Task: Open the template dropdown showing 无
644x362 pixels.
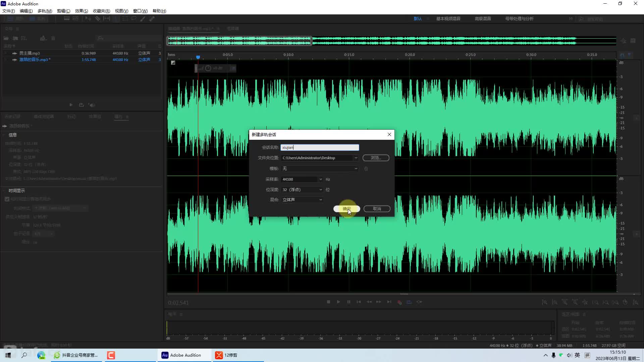Action: 320,169
